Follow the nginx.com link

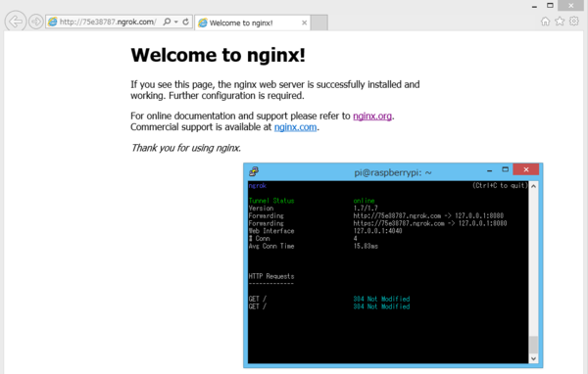point(295,127)
